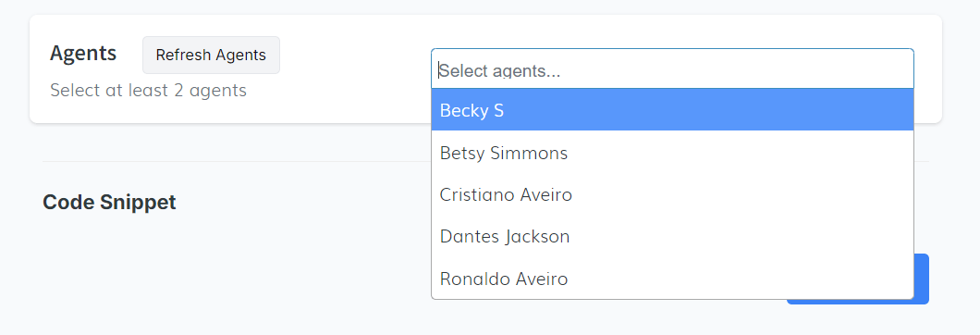
Task: Click the Refresh Agents button
Action: [211, 56]
